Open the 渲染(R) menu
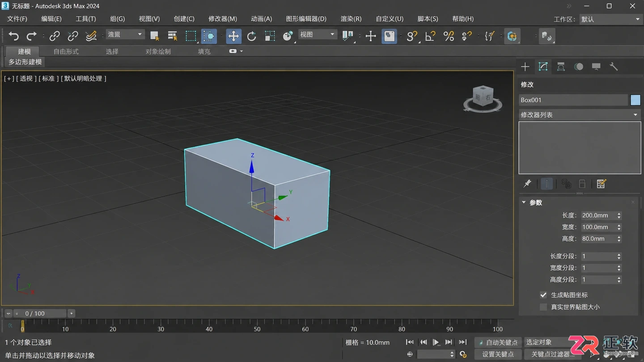The image size is (644, 362). pos(351,19)
